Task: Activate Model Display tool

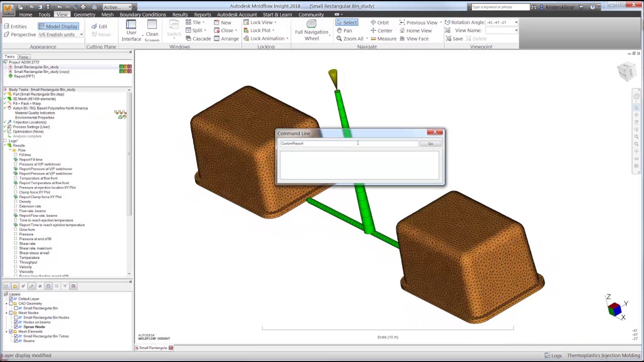Action: tap(58, 26)
